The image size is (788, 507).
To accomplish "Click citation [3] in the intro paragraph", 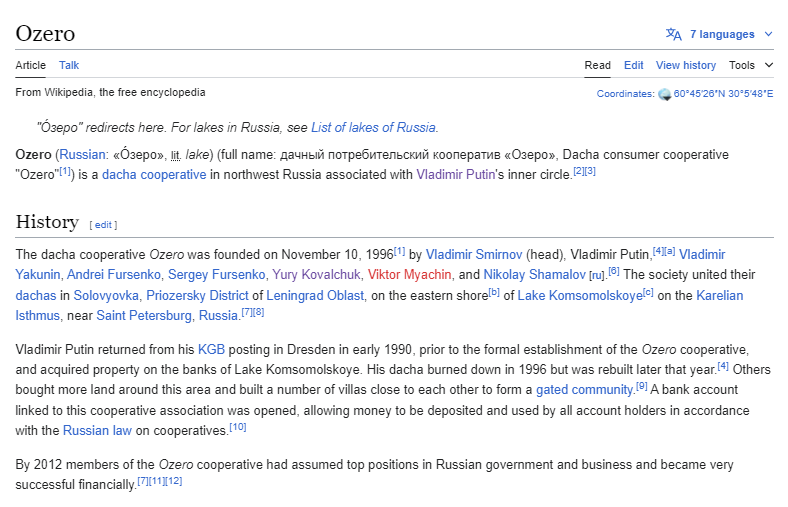I will click(590, 171).
